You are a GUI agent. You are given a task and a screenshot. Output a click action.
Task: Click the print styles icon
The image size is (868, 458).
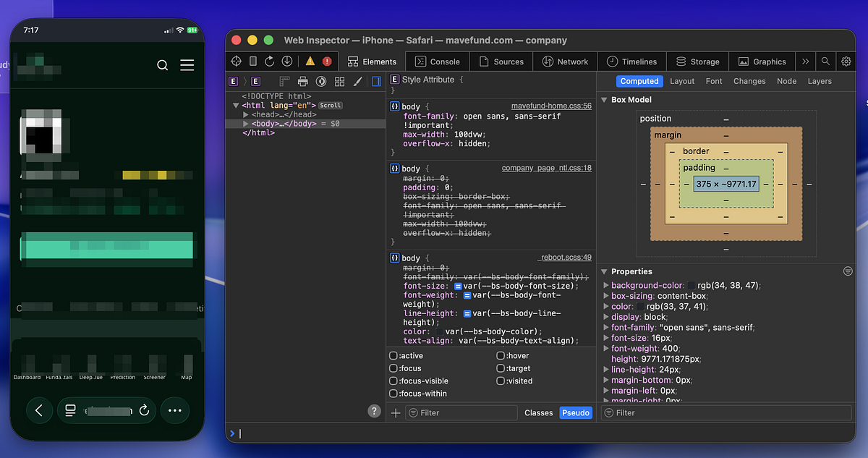(303, 82)
